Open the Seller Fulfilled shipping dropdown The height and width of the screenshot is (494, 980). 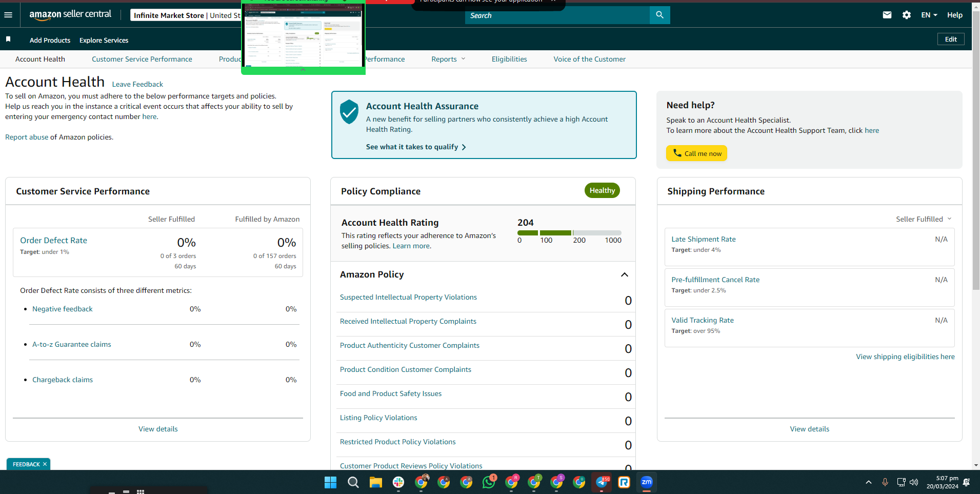[924, 219]
